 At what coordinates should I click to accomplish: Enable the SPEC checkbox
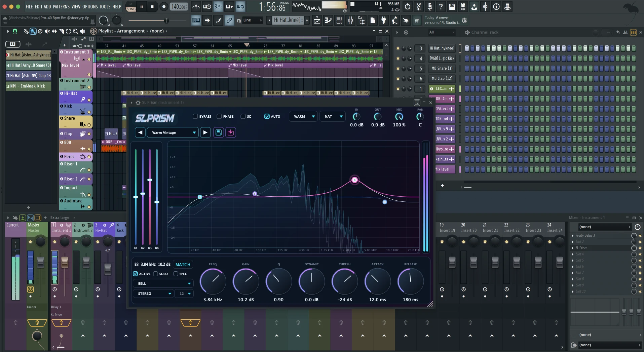176,274
